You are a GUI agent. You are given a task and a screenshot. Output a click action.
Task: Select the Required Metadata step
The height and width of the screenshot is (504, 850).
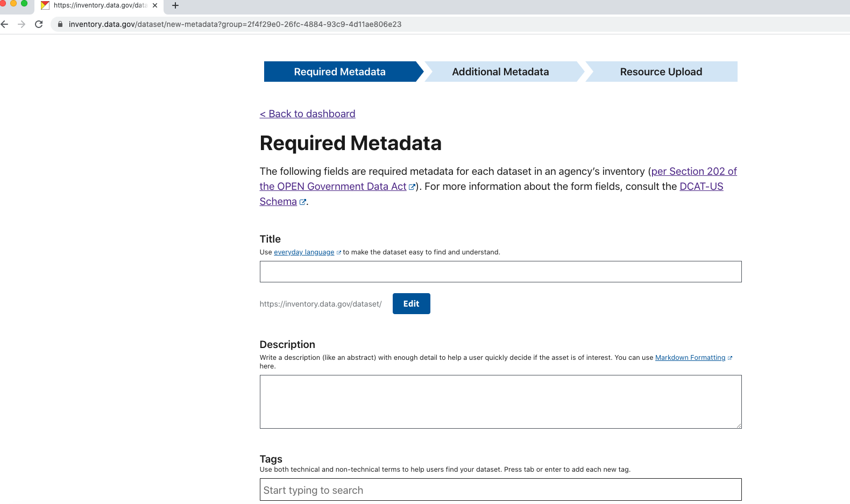(x=339, y=72)
